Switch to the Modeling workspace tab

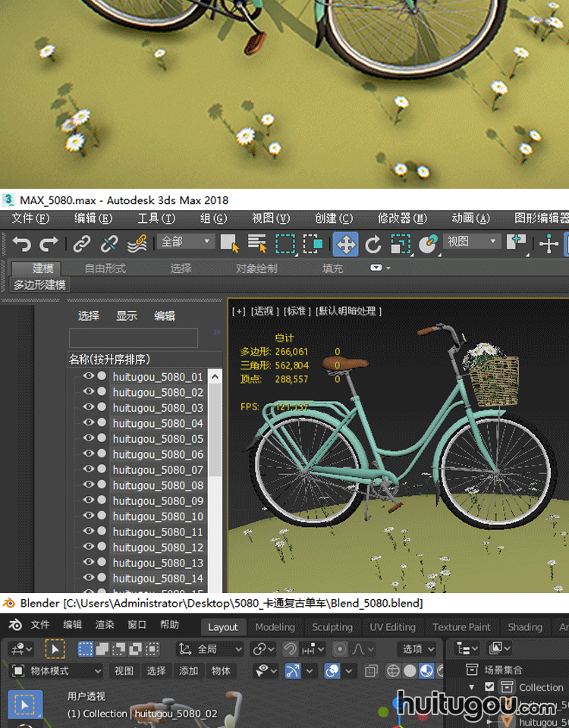pos(275,627)
